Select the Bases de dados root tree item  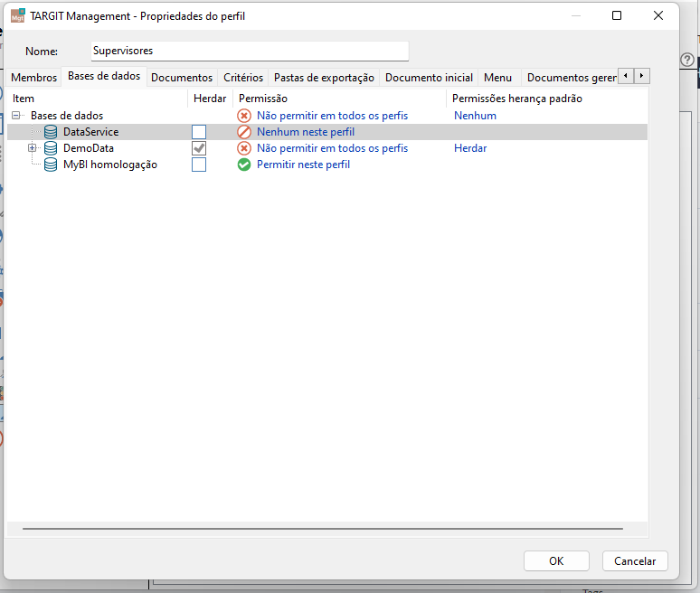click(67, 116)
